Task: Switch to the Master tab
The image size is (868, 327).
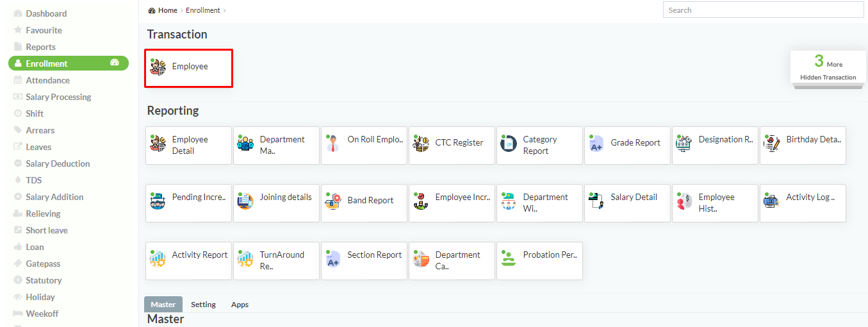Action: click(x=163, y=305)
